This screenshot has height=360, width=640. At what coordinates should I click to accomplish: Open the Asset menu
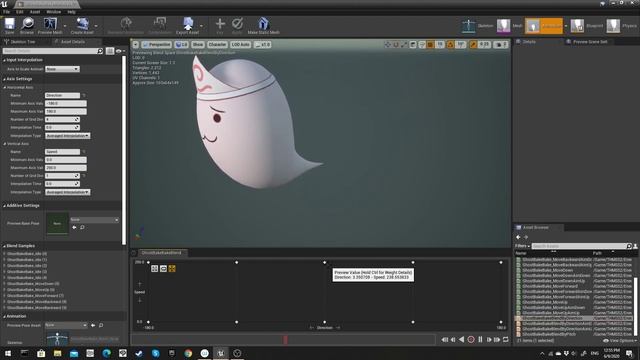click(x=35, y=12)
